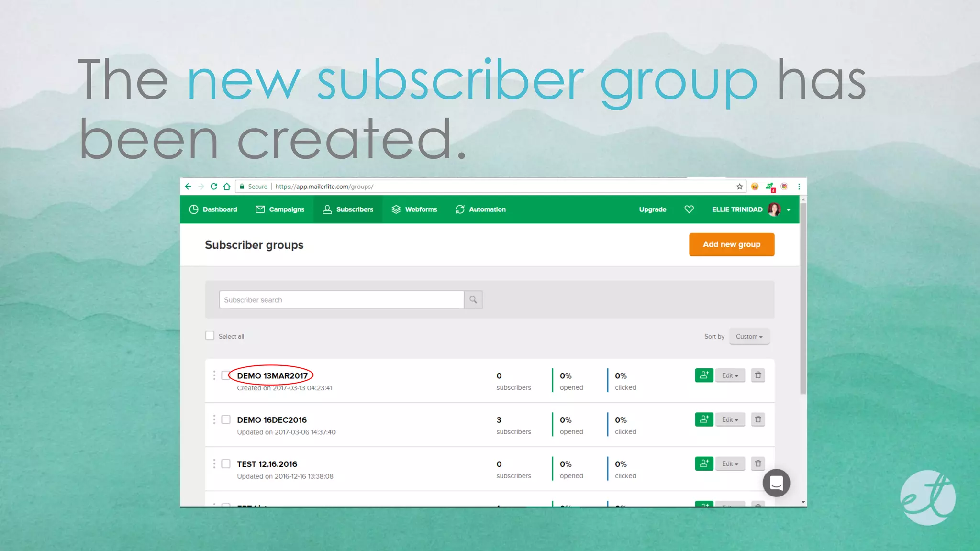This screenshot has height=551, width=980.
Task: Add subscribers to DEMO 16DEC2016 group
Action: point(704,419)
